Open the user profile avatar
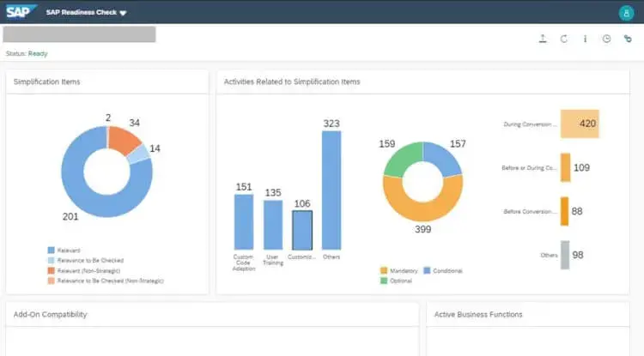This screenshot has height=356, width=644. click(625, 13)
